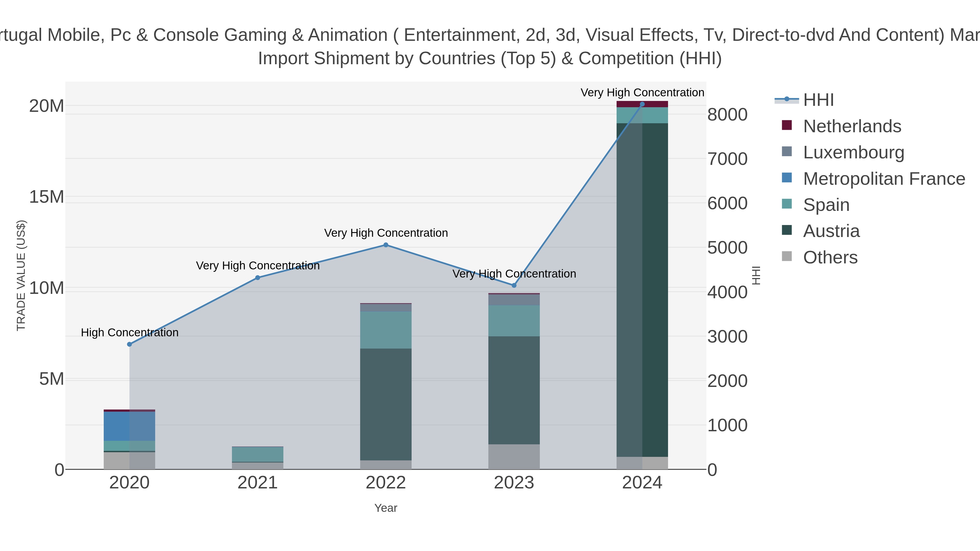Click the Metropolitan France segment of 2020 bar

[129, 426]
